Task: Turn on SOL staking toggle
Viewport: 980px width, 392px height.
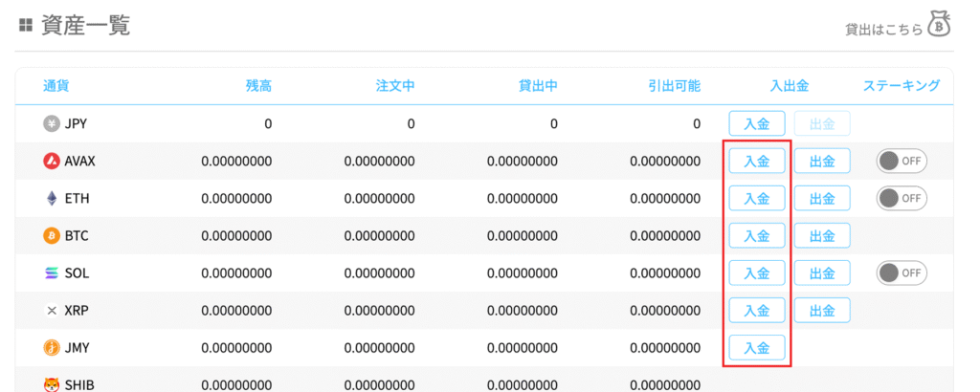Action: (902, 272)
